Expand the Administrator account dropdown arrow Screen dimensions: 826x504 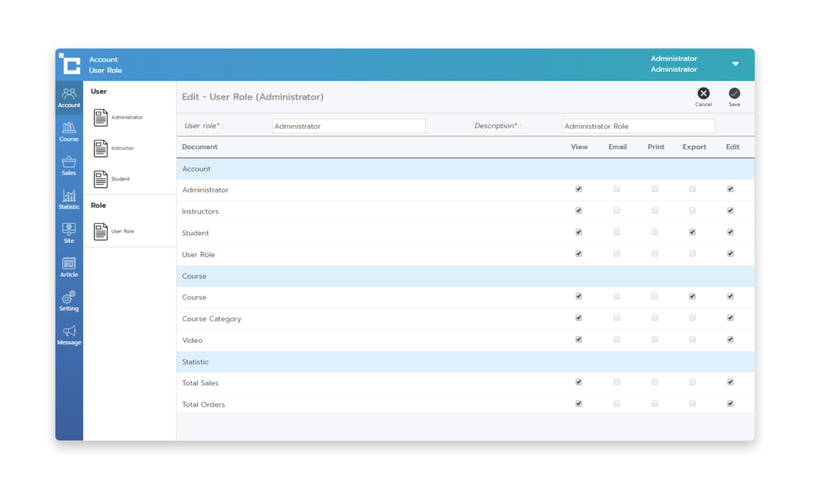[735, 64]
